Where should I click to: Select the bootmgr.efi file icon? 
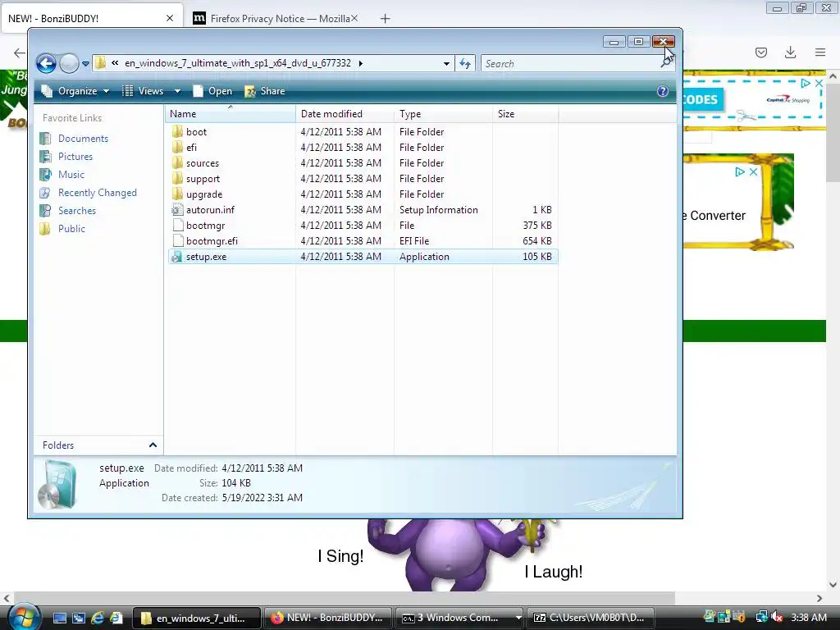click(x=177, y=241)
